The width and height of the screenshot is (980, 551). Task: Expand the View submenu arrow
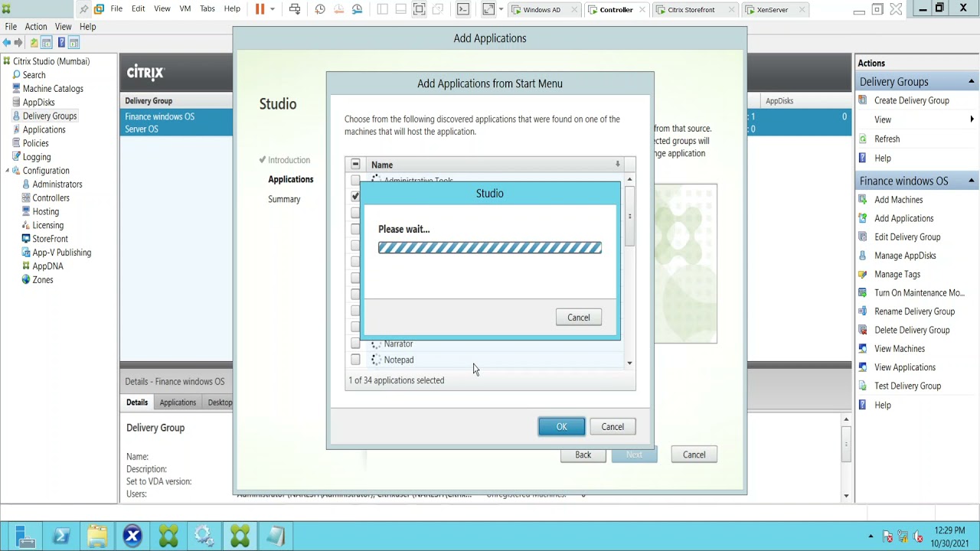(x=972, y=119)
